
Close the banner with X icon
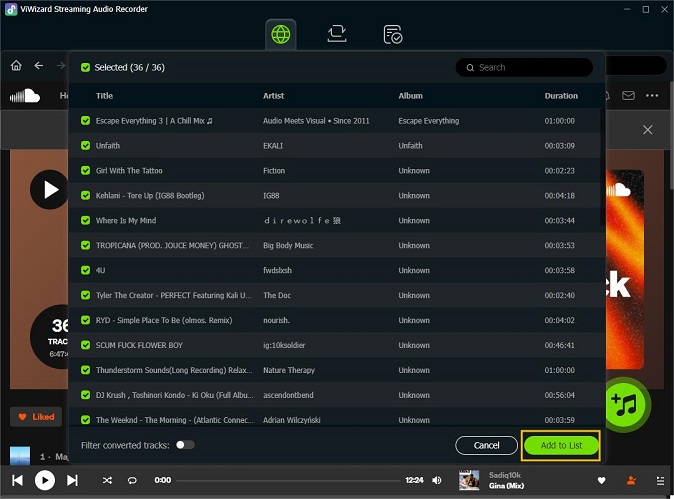pyautogui.click(x=647, y=130)
